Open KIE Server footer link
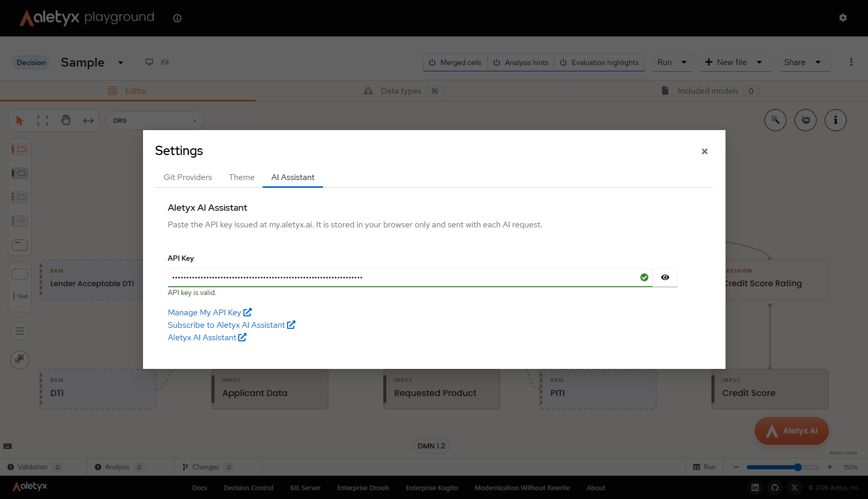 click(305, 488)
